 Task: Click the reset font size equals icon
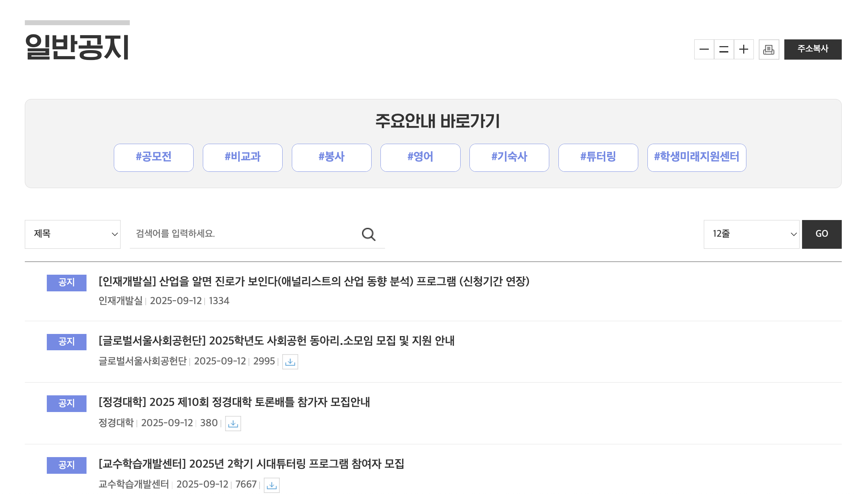tap(724, 49)
